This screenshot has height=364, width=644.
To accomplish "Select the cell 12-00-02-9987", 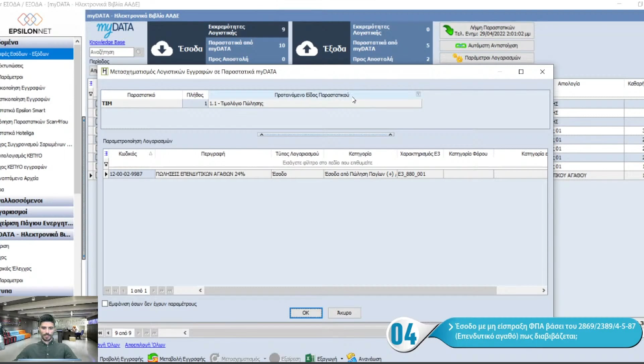I will (x=132, y=174).
